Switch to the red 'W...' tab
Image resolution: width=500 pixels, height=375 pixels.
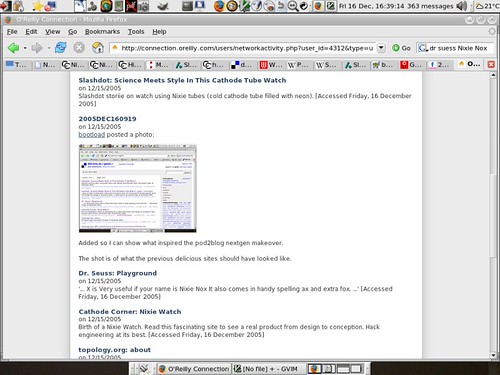[x=271, y=65]
